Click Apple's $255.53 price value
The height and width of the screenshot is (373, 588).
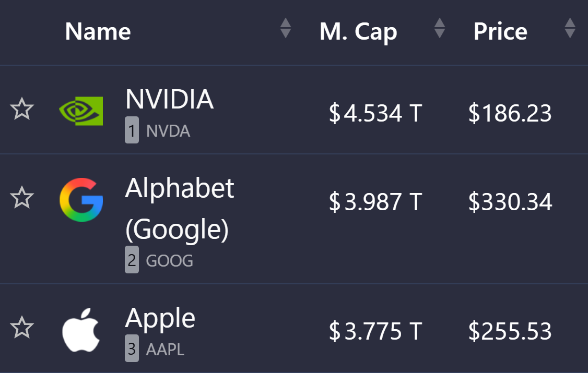point(510,331)
